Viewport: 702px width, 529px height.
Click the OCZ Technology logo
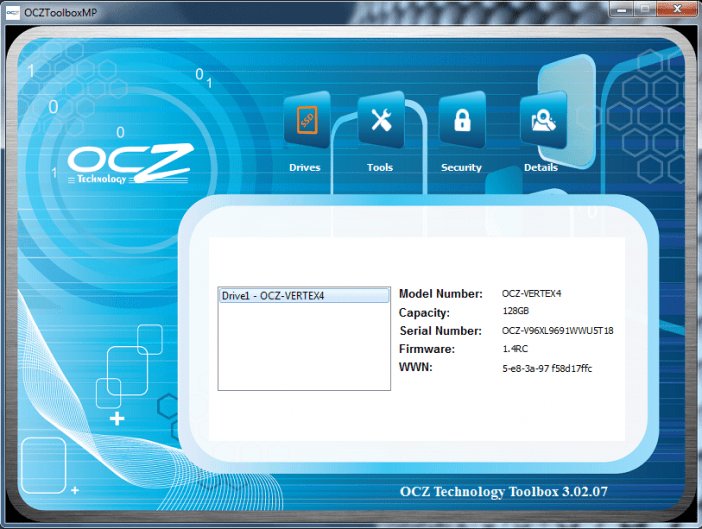130,164
